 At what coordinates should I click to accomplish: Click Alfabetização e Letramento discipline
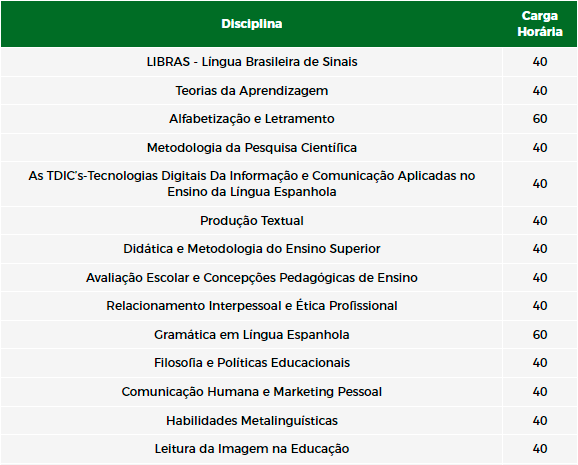(251, 119)
